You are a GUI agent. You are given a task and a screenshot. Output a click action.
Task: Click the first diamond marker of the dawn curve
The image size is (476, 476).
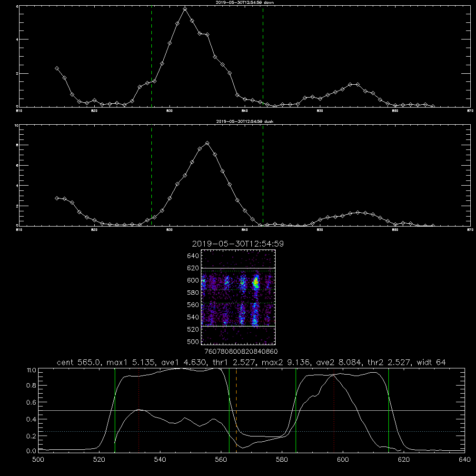coord(57,69)
